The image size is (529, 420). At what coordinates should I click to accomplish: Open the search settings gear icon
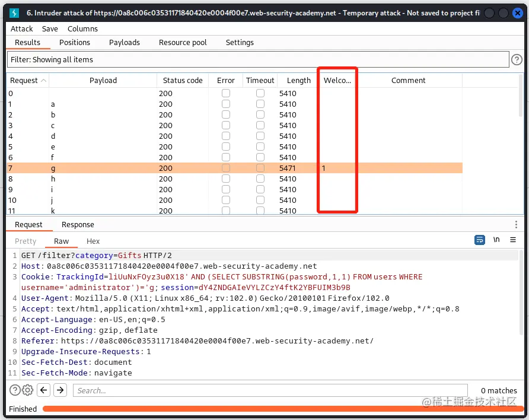click(x=28, y=390)
